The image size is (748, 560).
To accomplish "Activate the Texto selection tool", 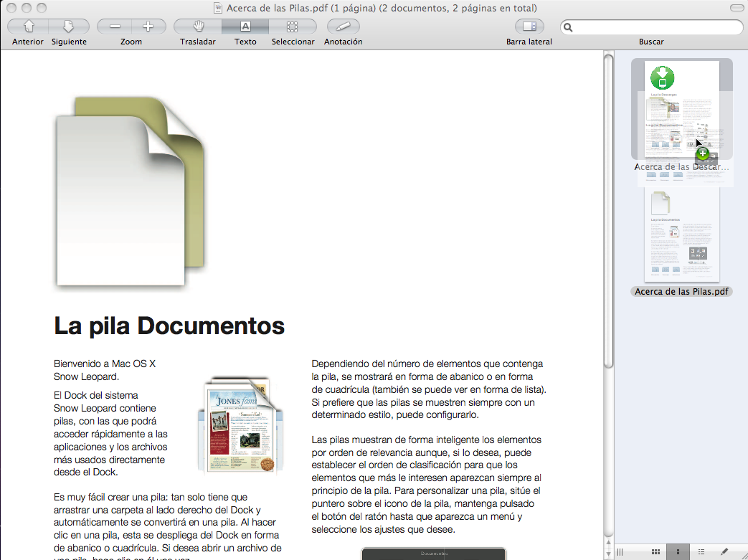I will (x=245, y=27).
